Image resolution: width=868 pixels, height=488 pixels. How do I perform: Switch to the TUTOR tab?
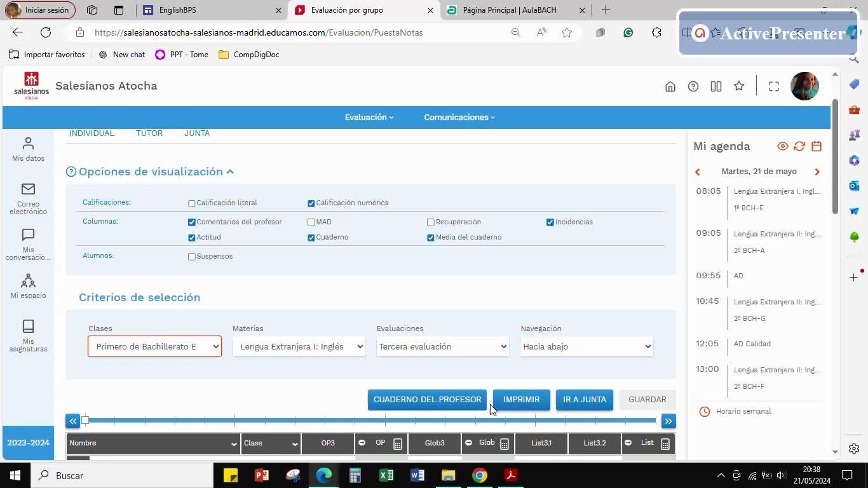click(149, 133)
